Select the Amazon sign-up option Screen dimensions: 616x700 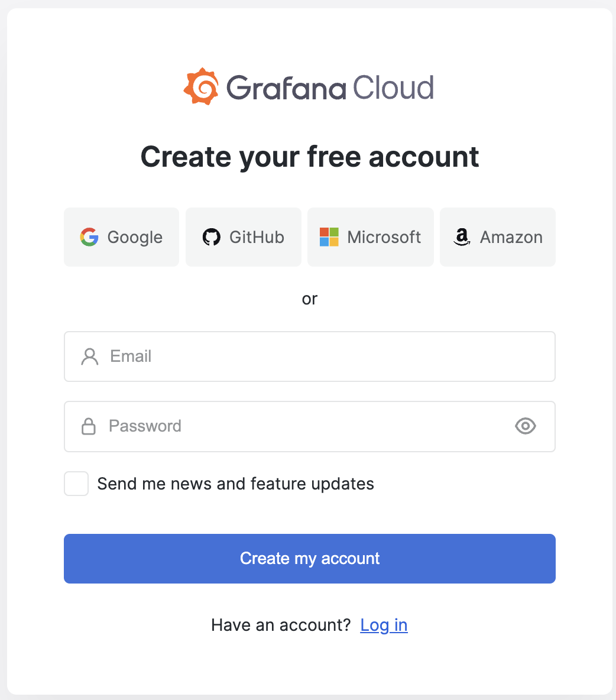pos(497,237)
